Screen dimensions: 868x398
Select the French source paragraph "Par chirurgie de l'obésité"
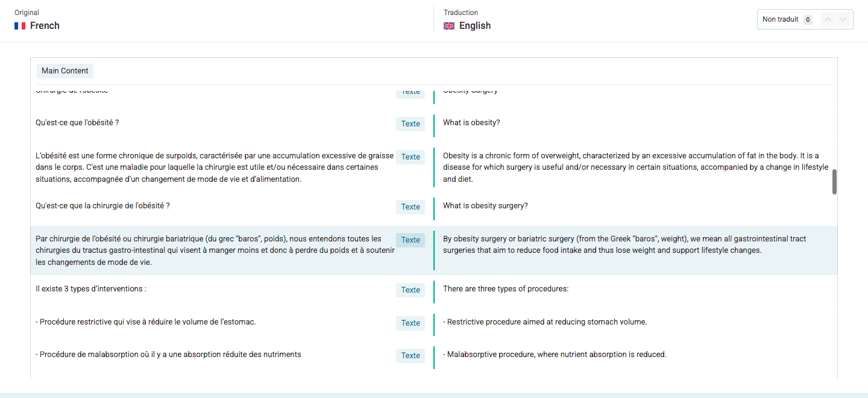(x=215, y=250)
